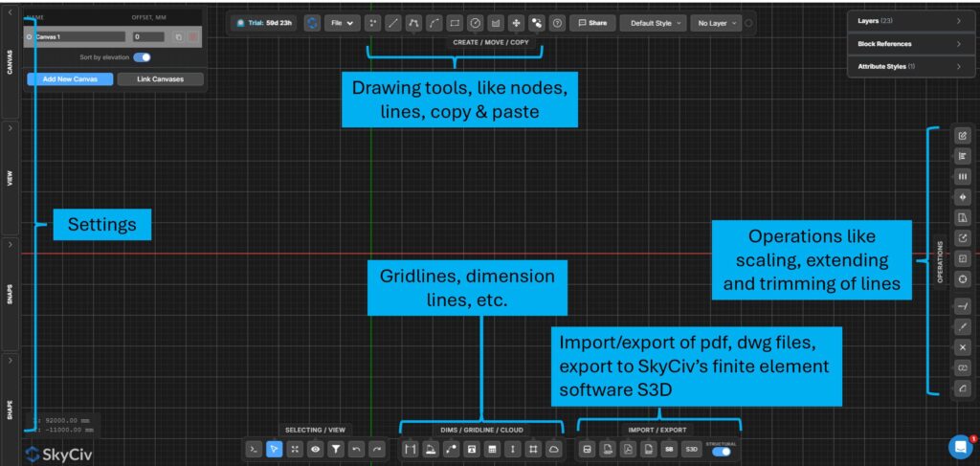Undo the last action
The height and width of the screenshot is (466, 980).
click(x=356, y=449)
